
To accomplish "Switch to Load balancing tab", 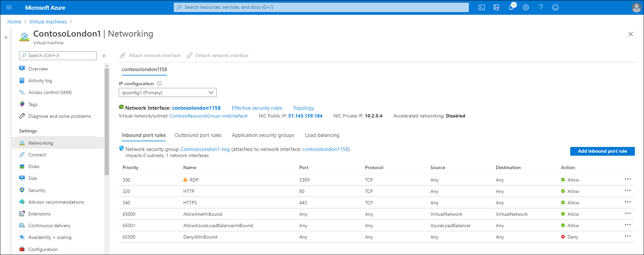I will click(322, 135).
